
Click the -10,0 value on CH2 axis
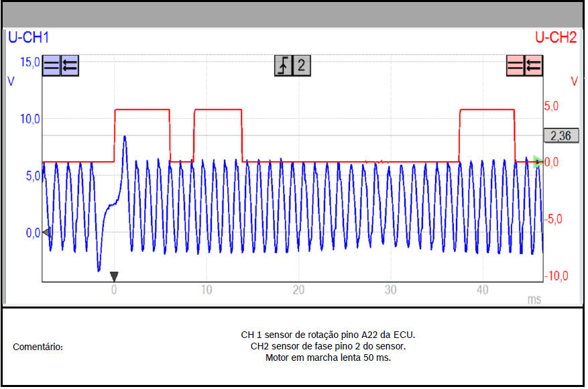pyautogui.click(x=557, y=276)
